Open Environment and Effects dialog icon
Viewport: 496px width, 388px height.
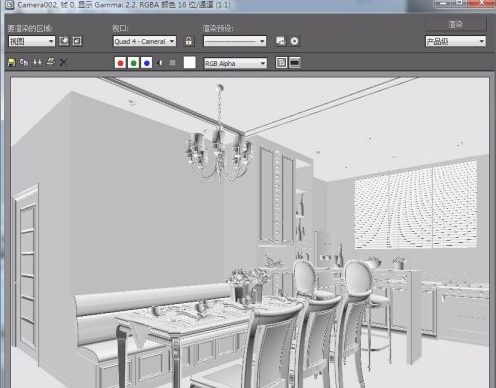(294, 41)
